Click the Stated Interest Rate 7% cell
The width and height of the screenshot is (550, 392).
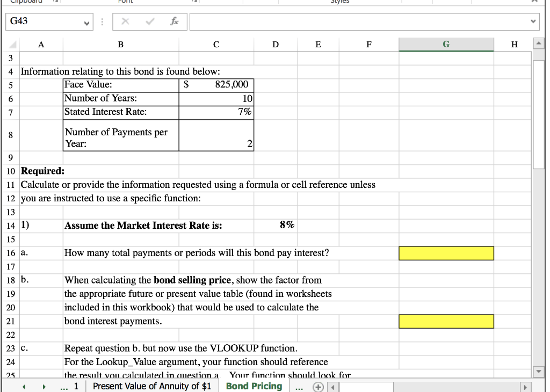[x=216, y=112]
